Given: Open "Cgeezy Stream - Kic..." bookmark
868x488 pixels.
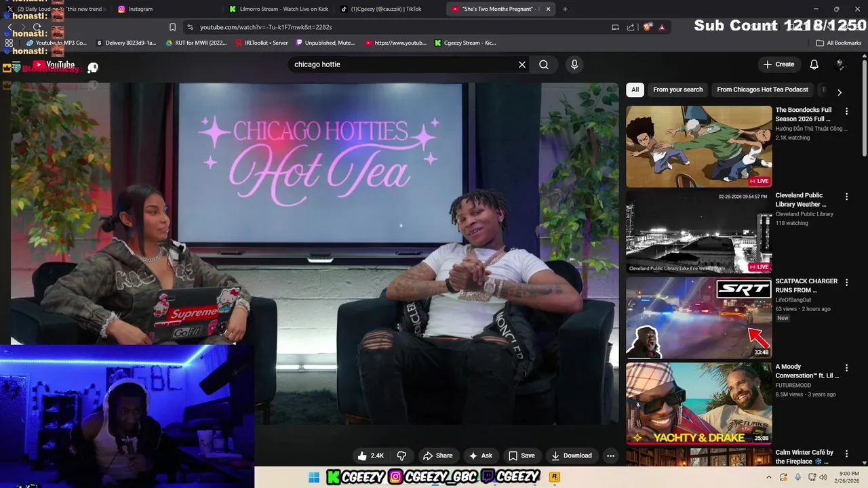Looking at the screenshot, I should click(x=465, y=43).
